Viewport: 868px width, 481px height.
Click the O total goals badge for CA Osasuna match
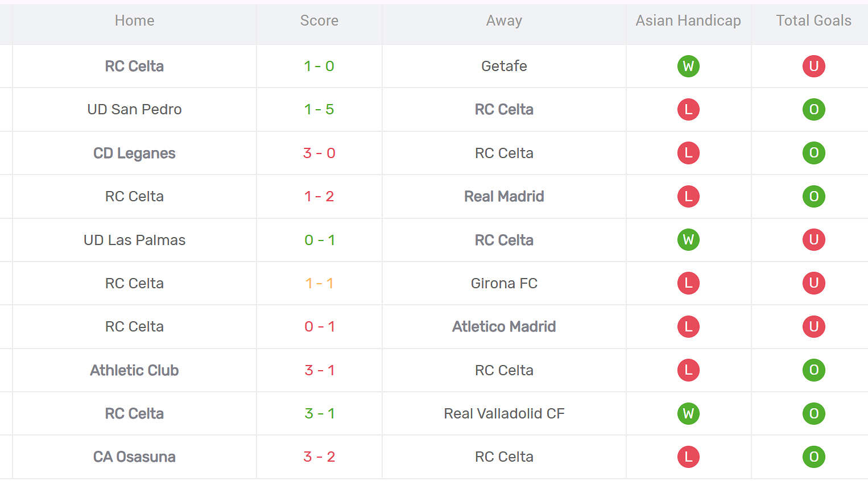tap(813, 457)
